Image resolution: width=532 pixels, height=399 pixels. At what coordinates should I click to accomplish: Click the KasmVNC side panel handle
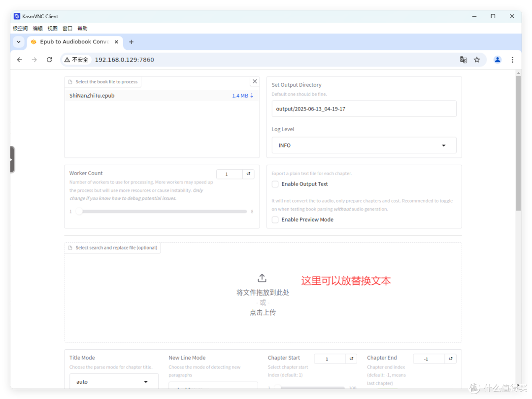point(12,160)
